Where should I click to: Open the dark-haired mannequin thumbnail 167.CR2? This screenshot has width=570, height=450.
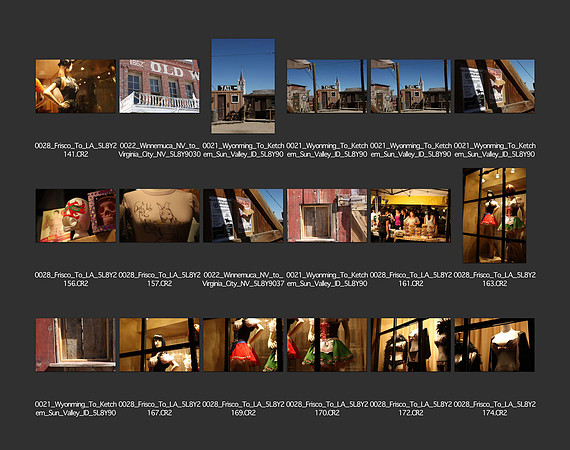tap(159, 345)
